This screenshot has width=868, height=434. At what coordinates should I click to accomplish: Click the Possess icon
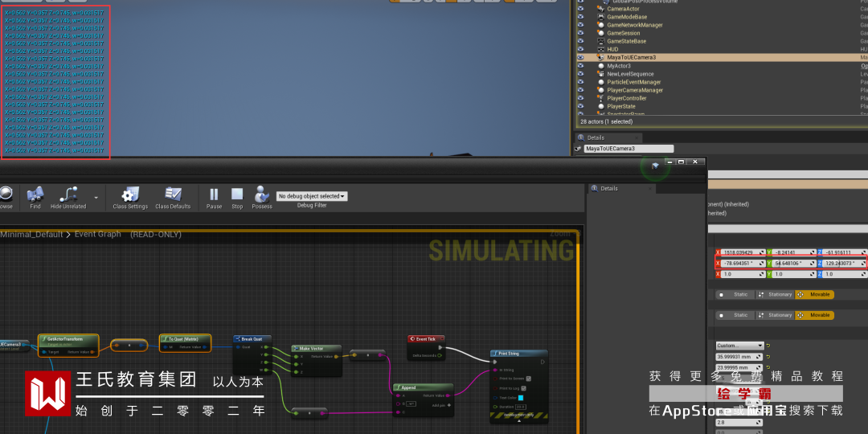[262, 198]
